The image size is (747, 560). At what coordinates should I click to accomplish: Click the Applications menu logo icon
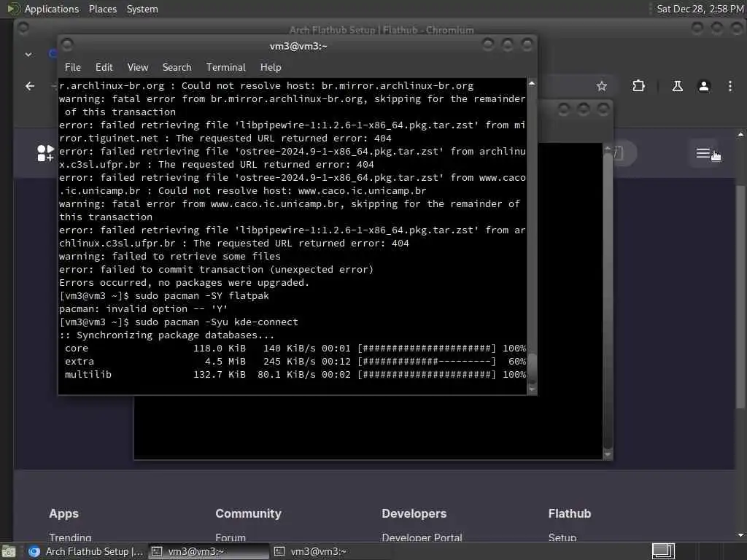[x=14, y=9]
